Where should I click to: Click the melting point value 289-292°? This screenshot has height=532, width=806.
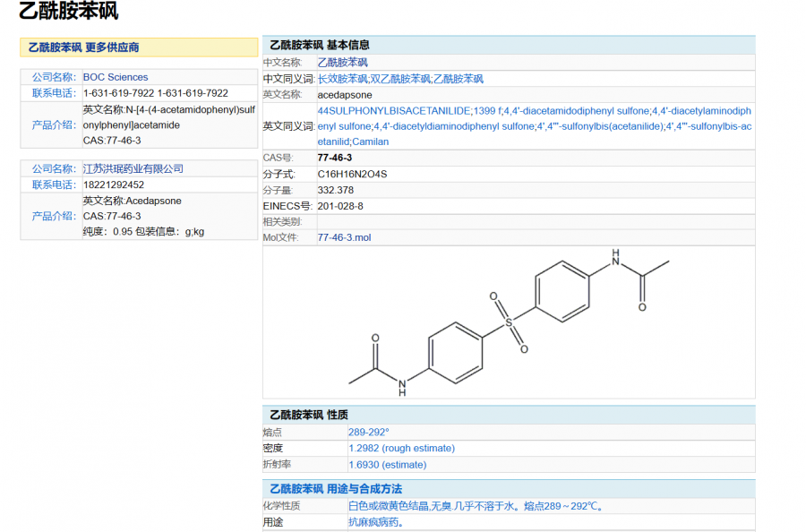click(369, 432)
